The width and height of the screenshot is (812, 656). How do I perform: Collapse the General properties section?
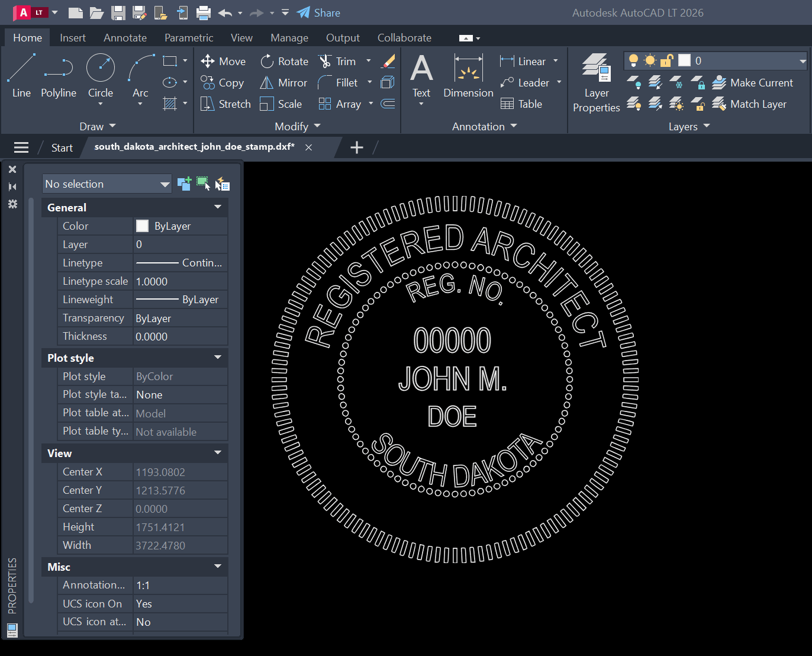tap(218, 207)
